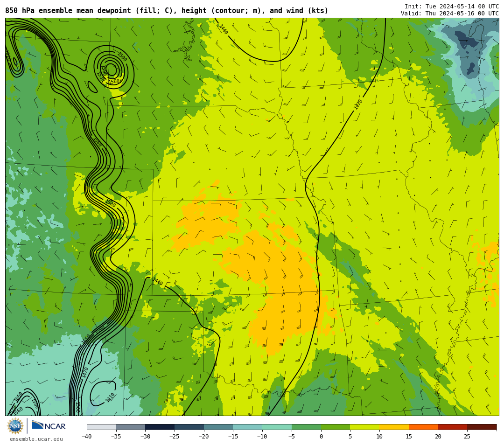Click the 25 colorbar tick label
504x445 pixels.
coord(467,436)
